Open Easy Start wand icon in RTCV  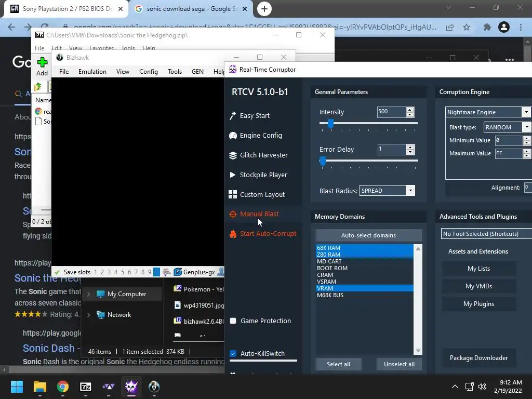pos(233,116)
